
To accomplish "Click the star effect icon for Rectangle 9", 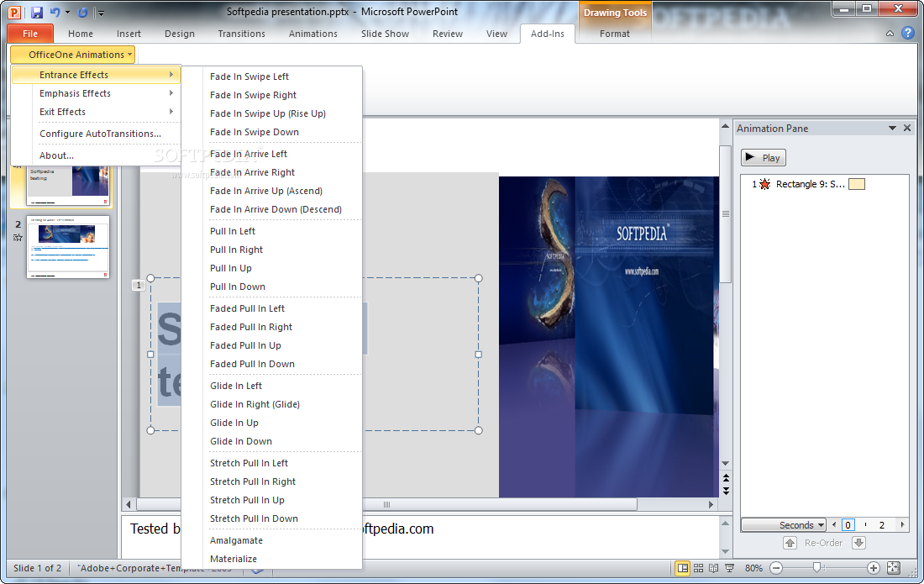I will pos(765,184).
